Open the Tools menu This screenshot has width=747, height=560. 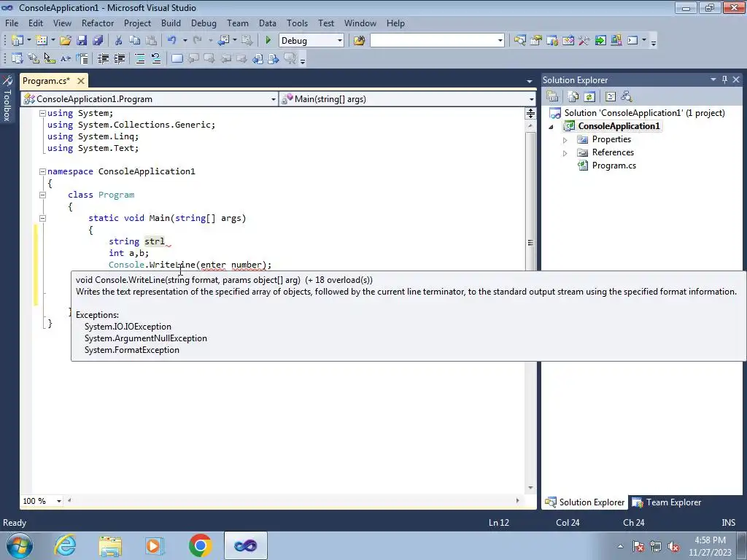(298, 23)
